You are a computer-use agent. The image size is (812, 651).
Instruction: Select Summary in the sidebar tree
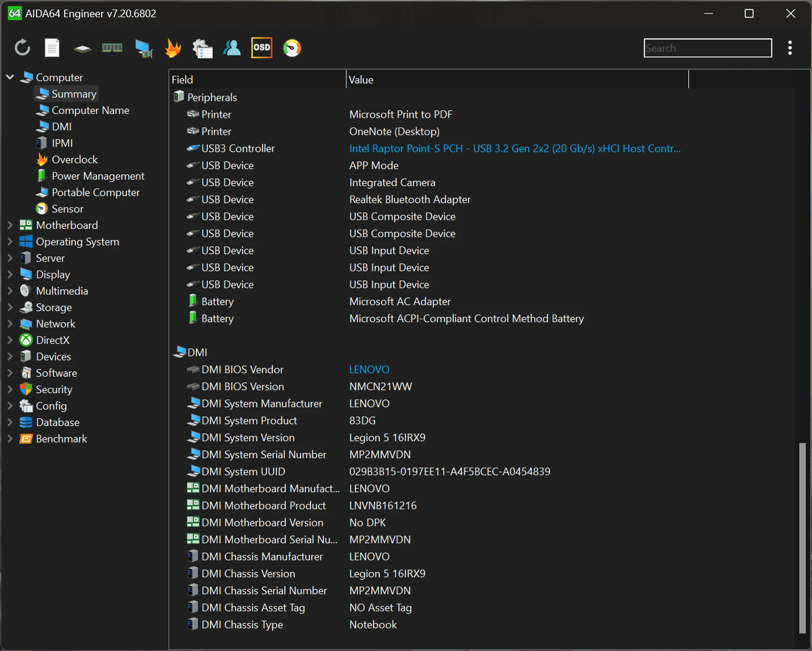pos(66,93)
